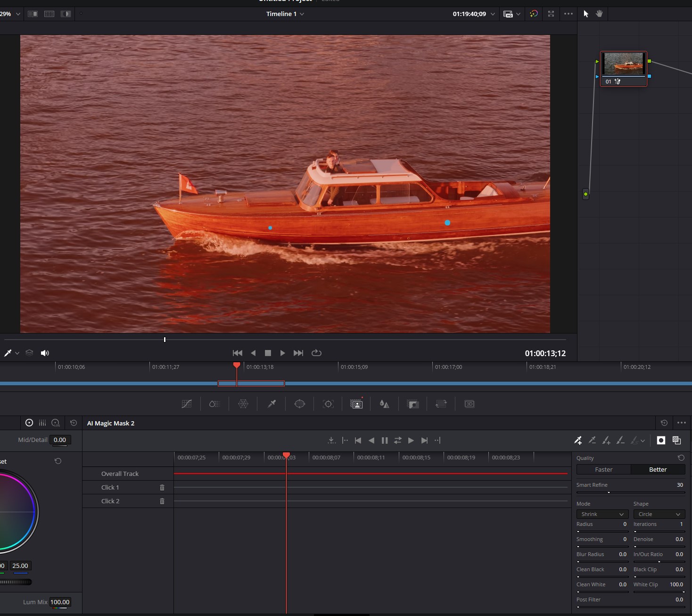Open the Tracker palette
Image resolution: width=692 pixels, height=616 pixels.
[328, 404]
